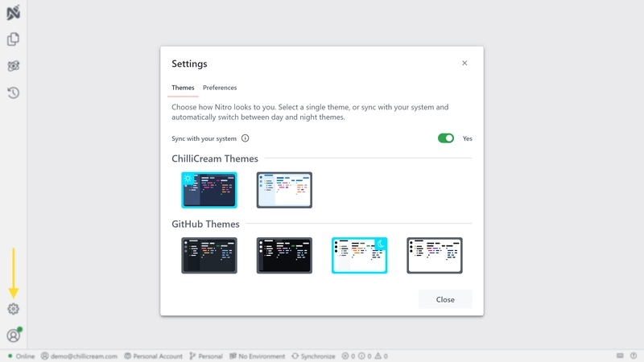Select the last GitHub light theme thumbnail

[435, 255]
